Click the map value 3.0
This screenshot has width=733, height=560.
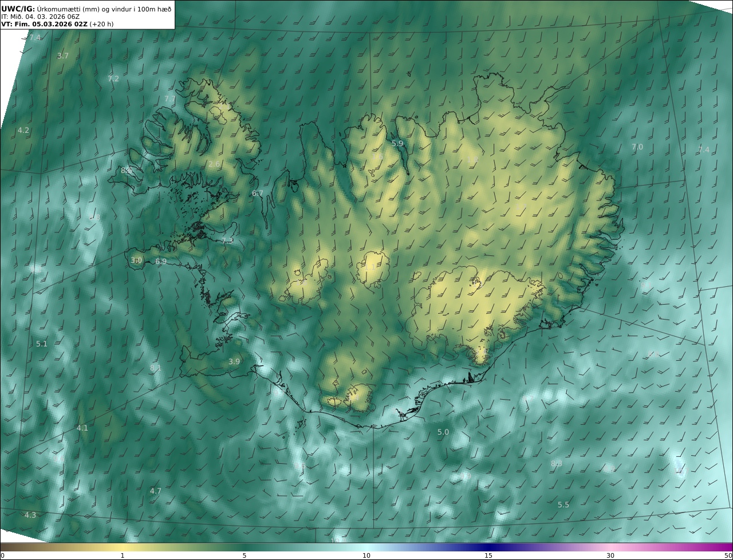click(x=136, y=260)
